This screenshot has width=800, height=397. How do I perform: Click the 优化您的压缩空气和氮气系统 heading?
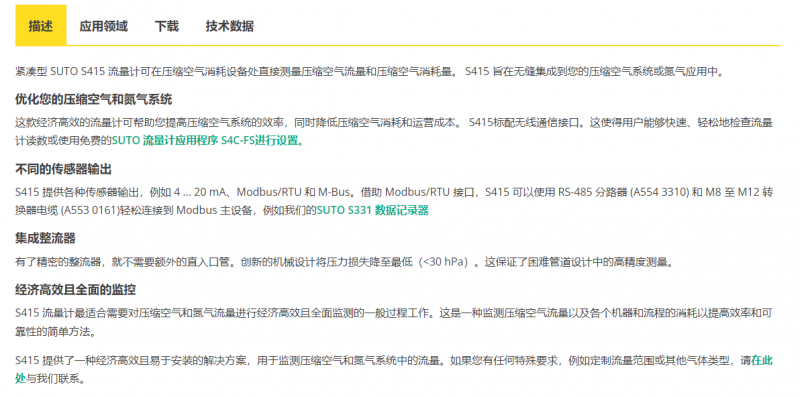pyautogui.click(x=93, y=99)
